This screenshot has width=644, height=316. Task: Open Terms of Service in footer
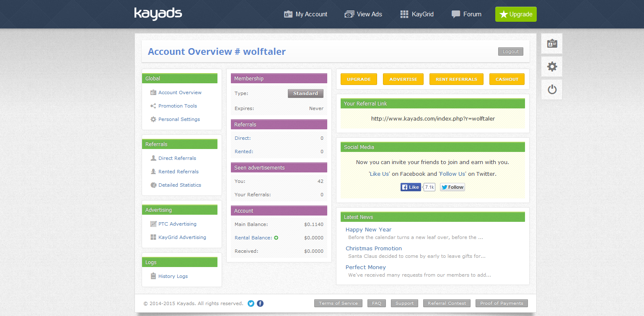338,303
